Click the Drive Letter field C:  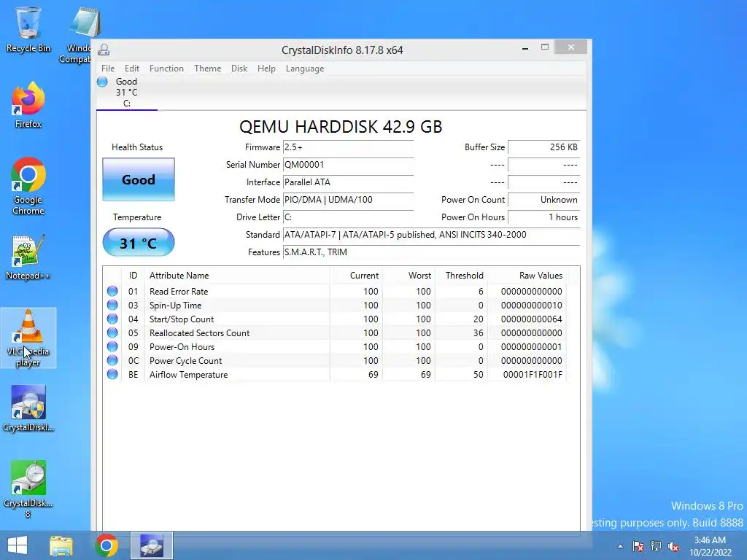tap(348, 217)
